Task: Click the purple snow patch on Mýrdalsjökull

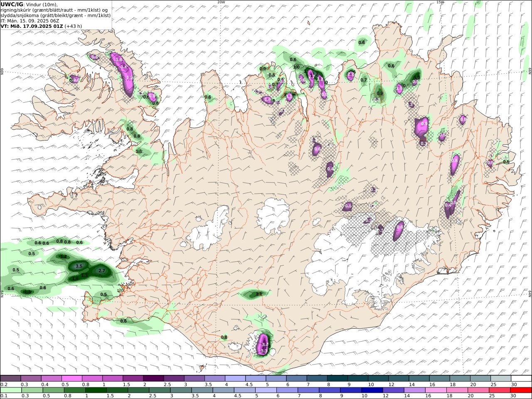Action: point(264,344)
